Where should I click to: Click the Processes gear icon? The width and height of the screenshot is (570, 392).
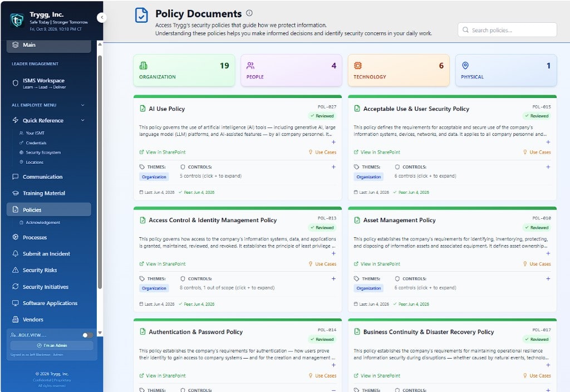pos(15,237)
